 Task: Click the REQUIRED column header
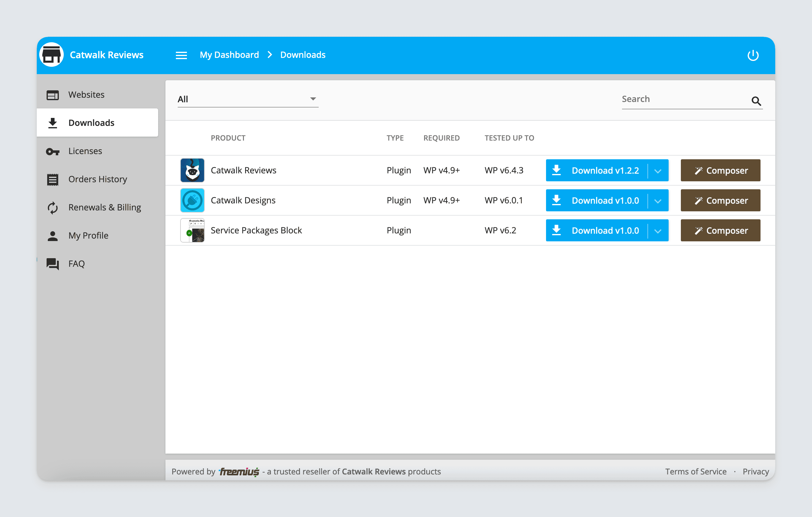click(442, 138)
